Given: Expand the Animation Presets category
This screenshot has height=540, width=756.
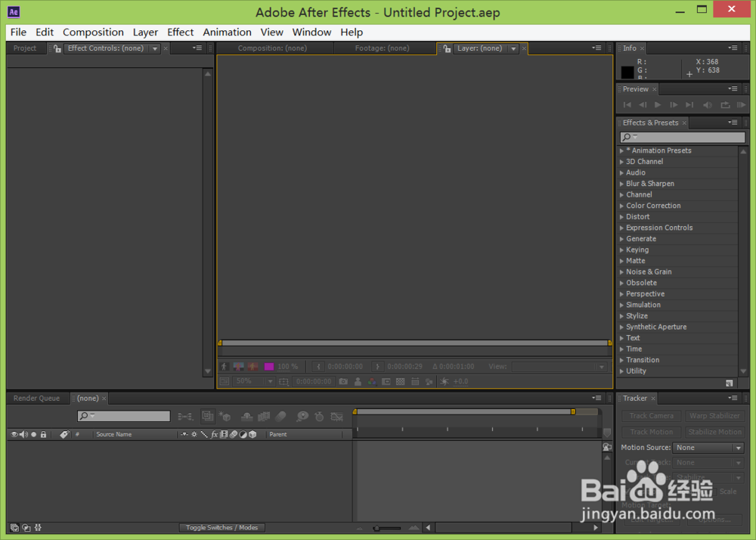Looking at the screenshot, I should tap(621, 151).
